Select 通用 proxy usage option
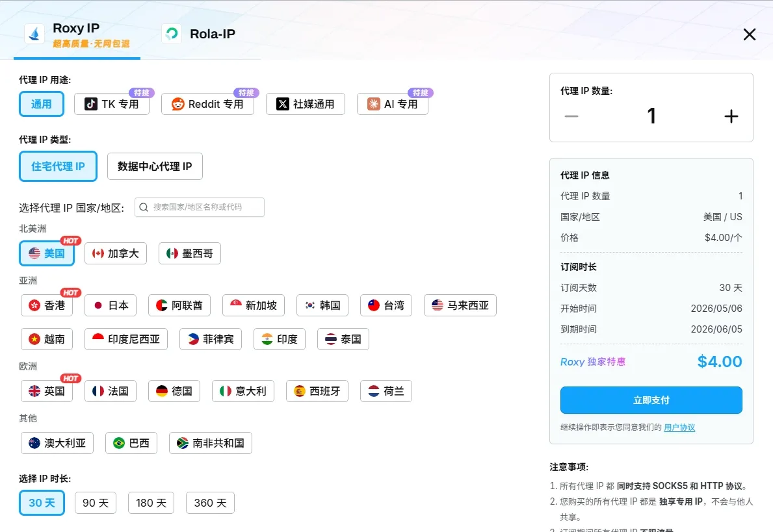This screenshot has height=532, width=773. coord(42,104)
